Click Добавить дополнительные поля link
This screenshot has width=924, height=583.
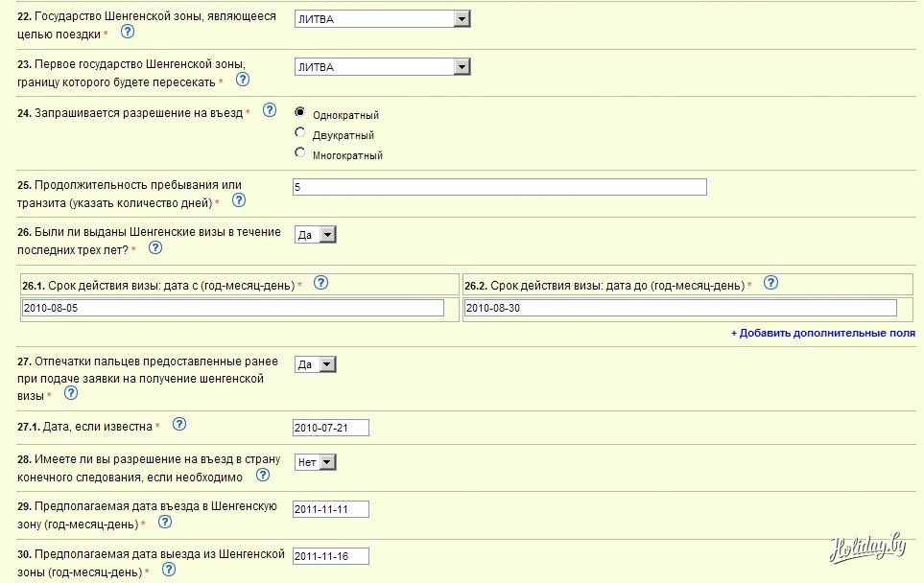822,333
